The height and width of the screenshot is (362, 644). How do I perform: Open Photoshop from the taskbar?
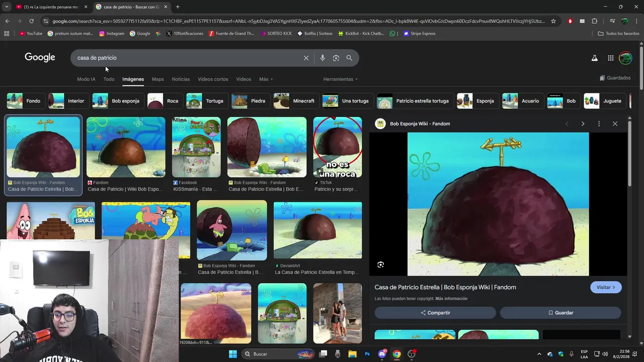click(x=367, y=354)
